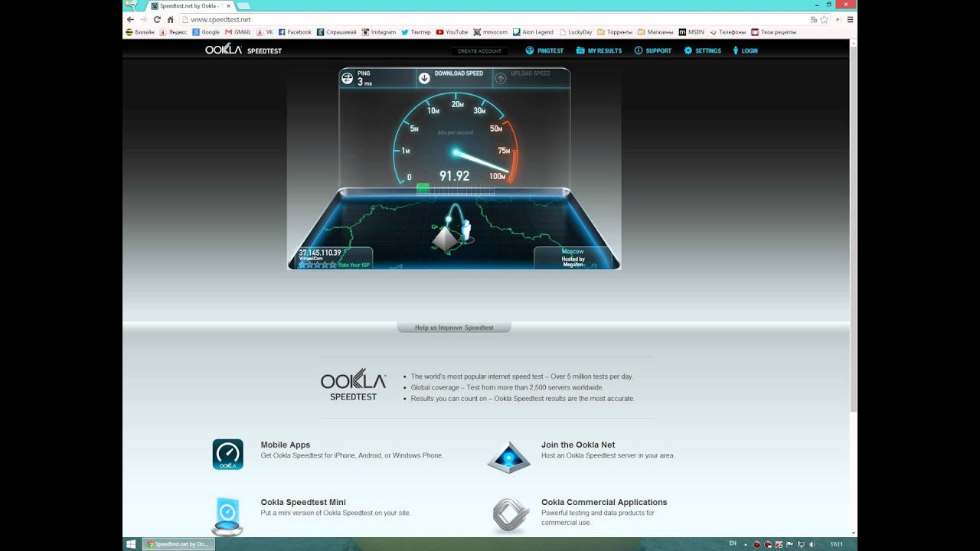Click the large Ookla Speedtest logo
The height and width of the screenshot is (551, 980).
[353, 385]
